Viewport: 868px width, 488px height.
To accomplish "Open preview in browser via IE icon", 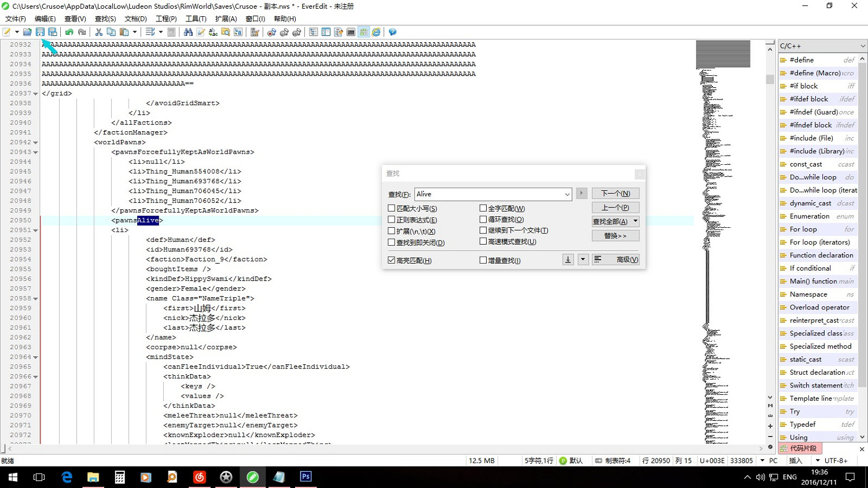I will click(x=376, y=32).
